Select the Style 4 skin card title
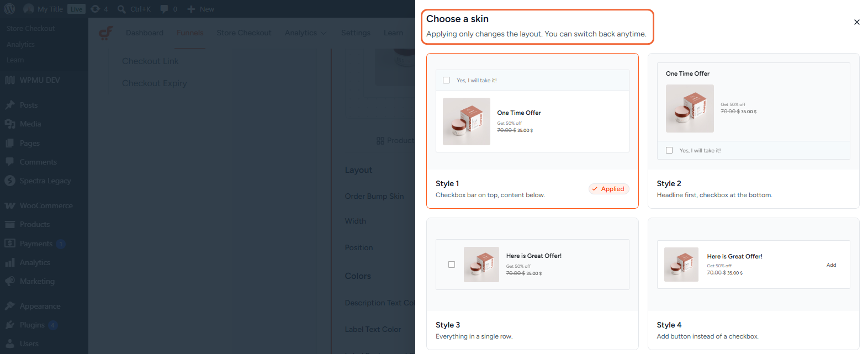The width and height of the screenshot is (868, 354). (x=669, y=325)
